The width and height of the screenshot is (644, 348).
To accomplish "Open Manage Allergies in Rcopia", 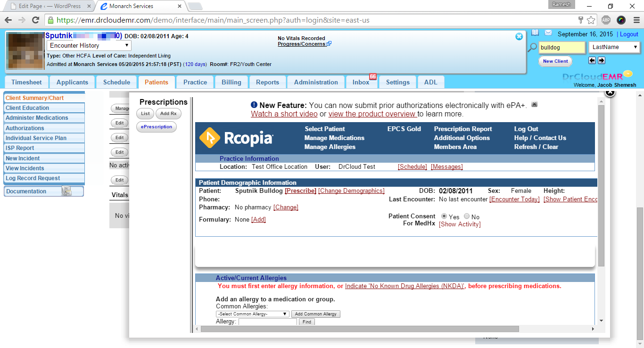I will 330,147.
